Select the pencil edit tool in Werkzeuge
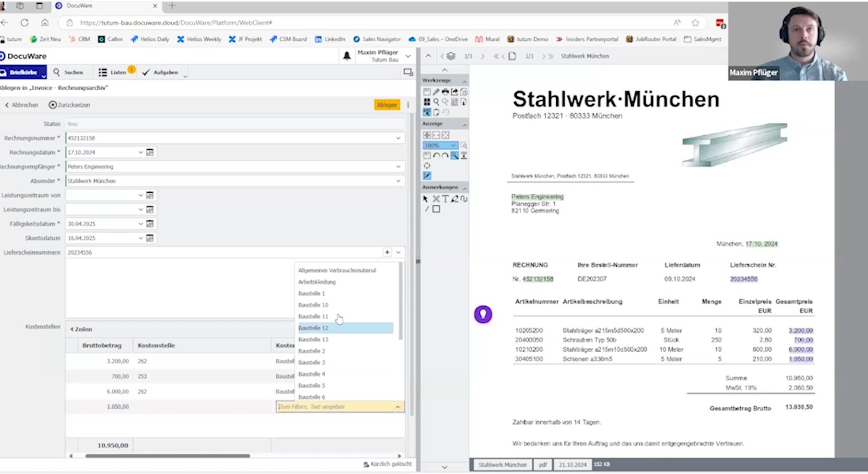 click(x=436, y=92)
